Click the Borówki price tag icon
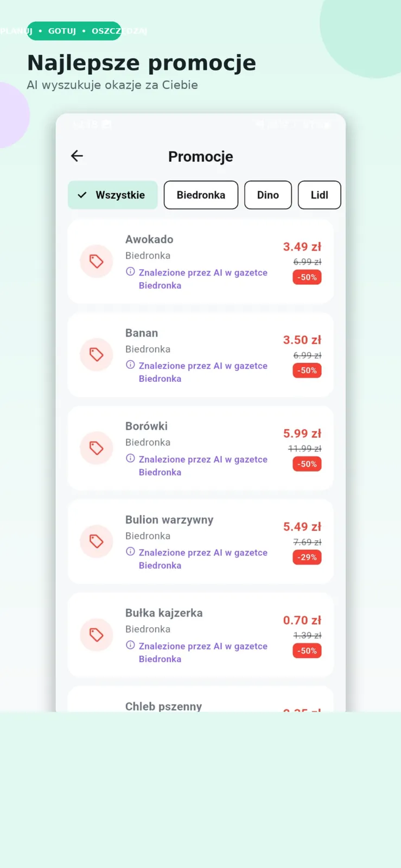Viewport: 401px width, 868px height. coord(97,448)
